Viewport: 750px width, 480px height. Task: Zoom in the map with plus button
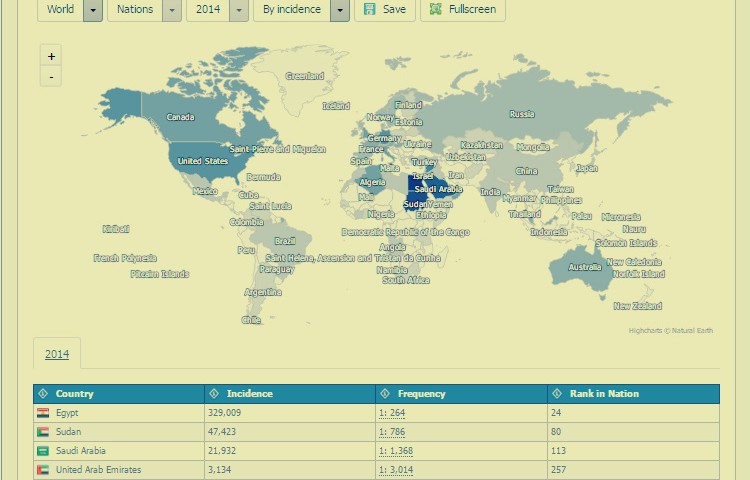pos(51,56)
